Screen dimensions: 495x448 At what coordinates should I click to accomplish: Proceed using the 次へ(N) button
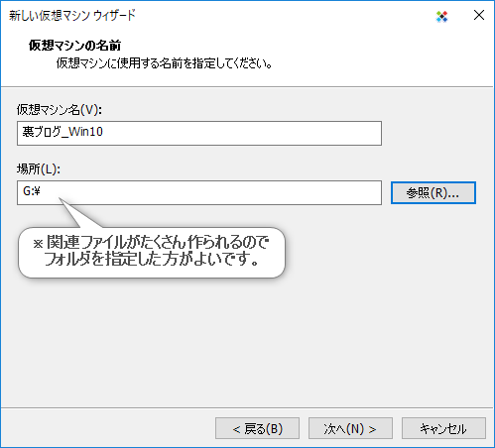tap(350, 428)
